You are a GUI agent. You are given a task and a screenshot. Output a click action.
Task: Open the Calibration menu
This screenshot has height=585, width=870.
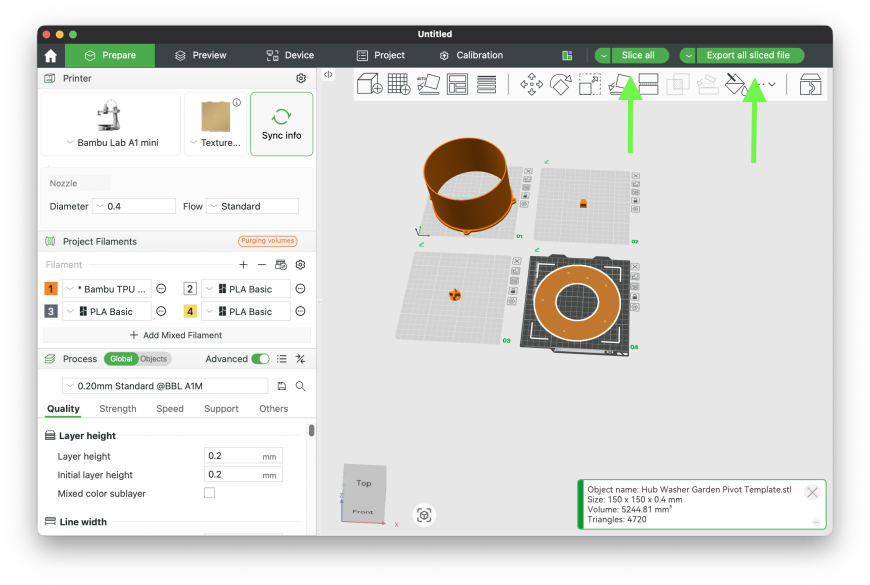coord(471,56)
